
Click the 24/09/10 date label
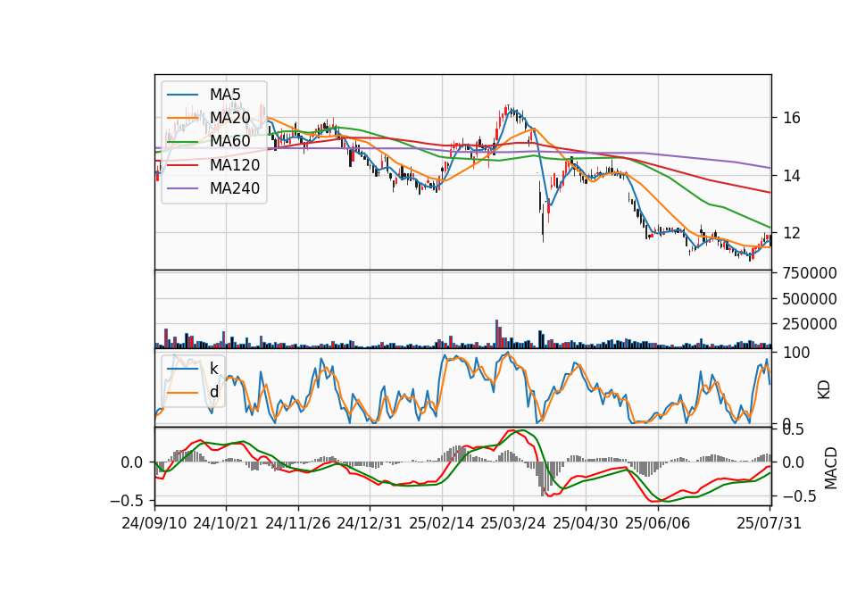point(154,523)
